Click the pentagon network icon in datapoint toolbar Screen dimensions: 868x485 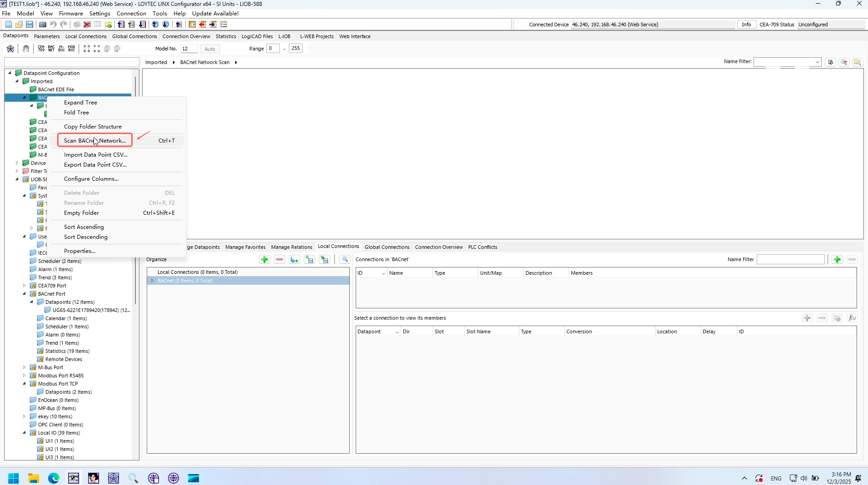click(10, 49)
